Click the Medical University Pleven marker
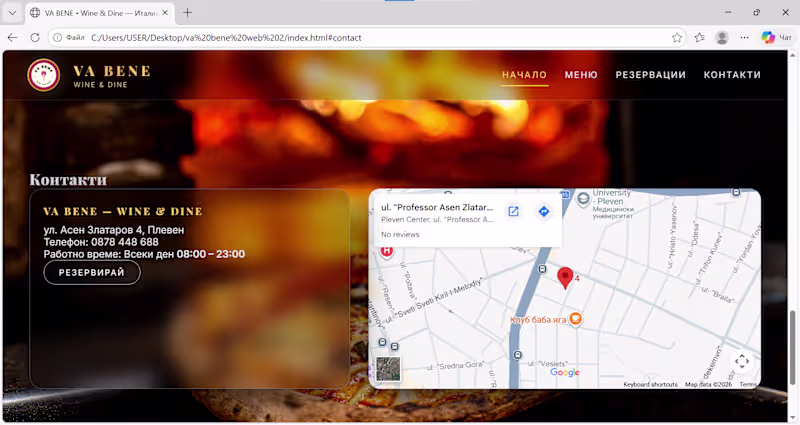This screenshot has width=800, height=425. point(583,199)
